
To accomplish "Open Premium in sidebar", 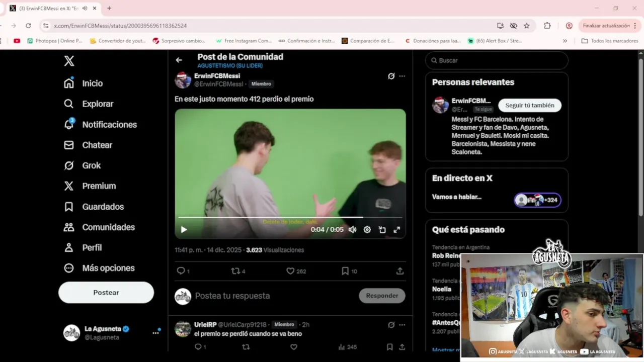I will pyautogui.click(x=90, y=186).
